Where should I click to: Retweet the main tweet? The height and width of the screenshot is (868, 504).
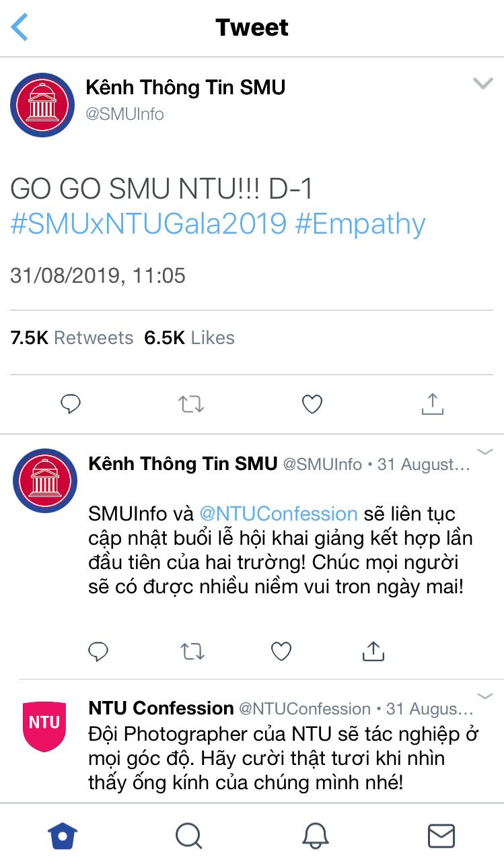pos(191,404)
